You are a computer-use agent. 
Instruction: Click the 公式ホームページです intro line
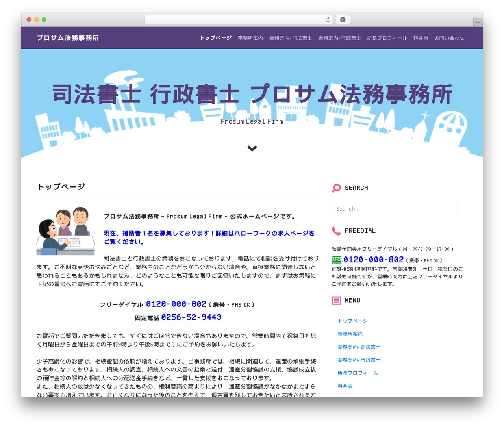click(x=199, y=216)
